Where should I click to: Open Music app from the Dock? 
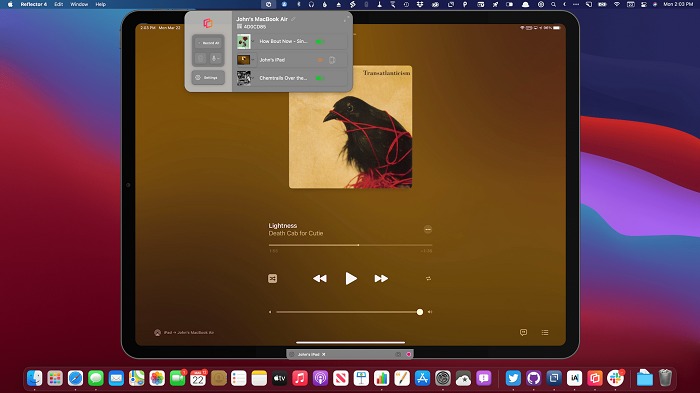click(x=300, y=378)
